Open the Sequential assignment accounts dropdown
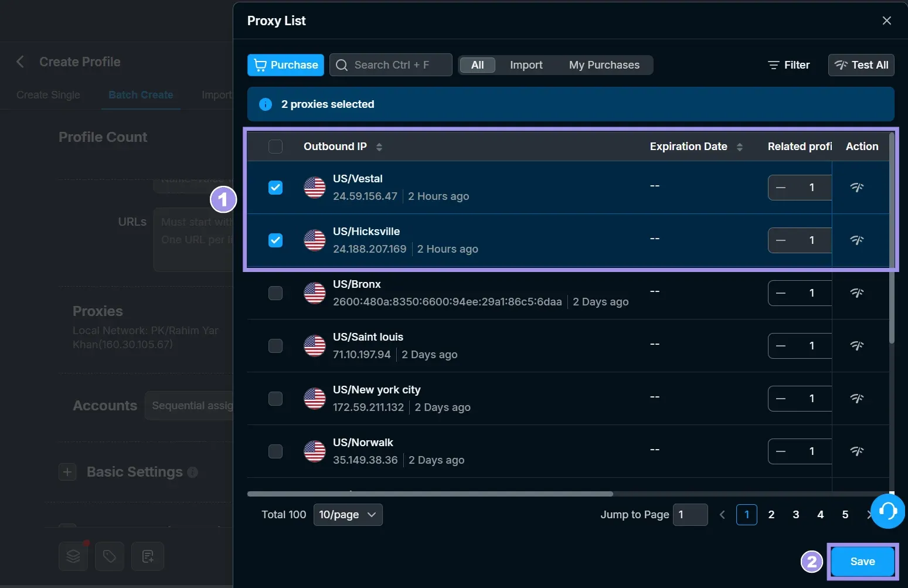This screenshot has width=908, height=588. [x=189, y=406]
